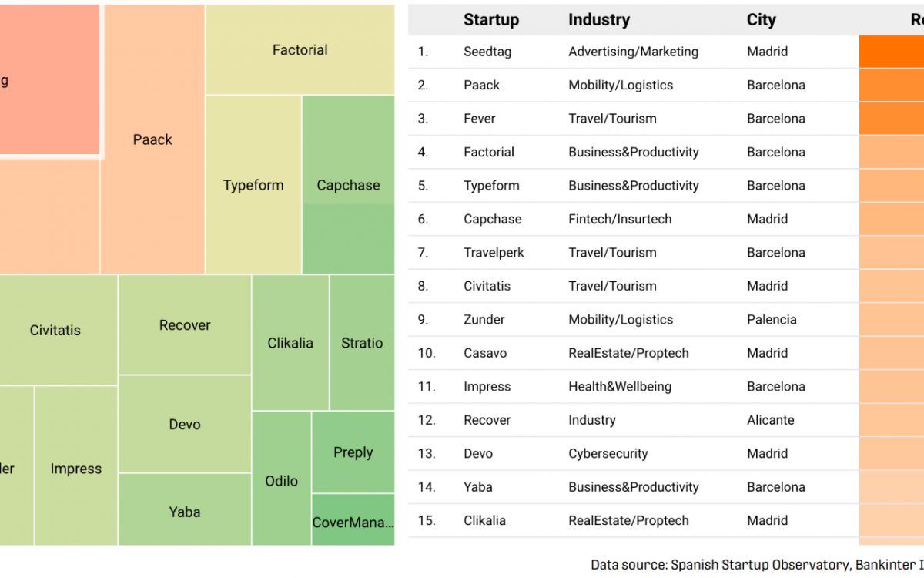Click the Paack treemap block
The width and height of the screenshot is (924, 578).
pos(152,139)
